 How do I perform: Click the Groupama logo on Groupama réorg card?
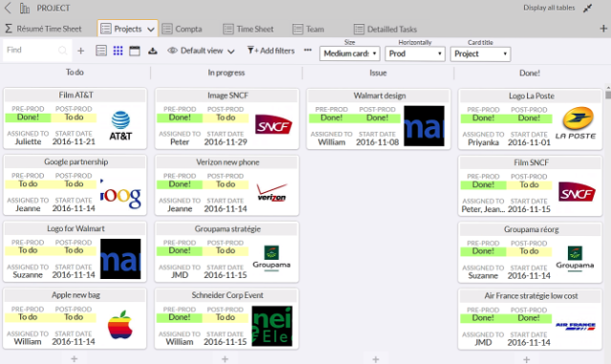575,259
